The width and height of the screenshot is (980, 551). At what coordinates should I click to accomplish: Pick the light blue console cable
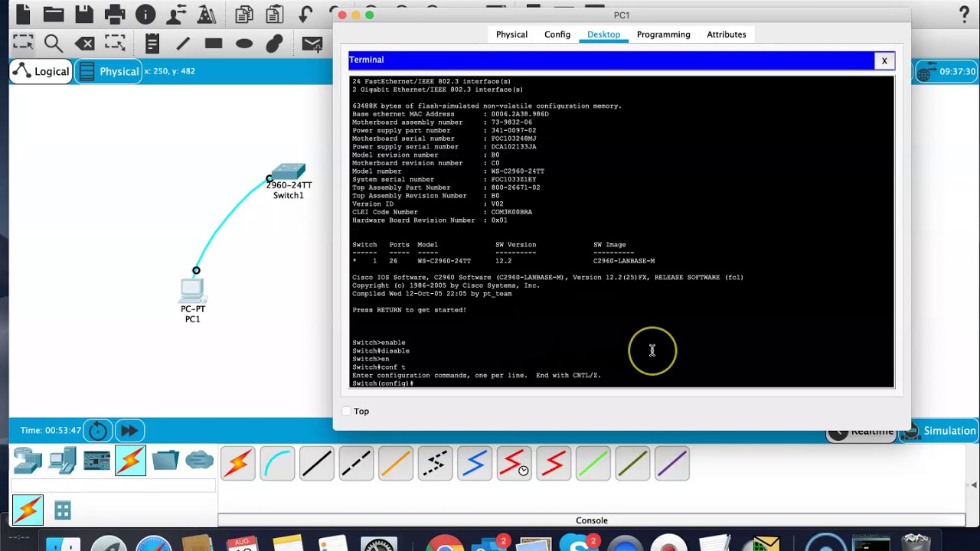point(277,464)
